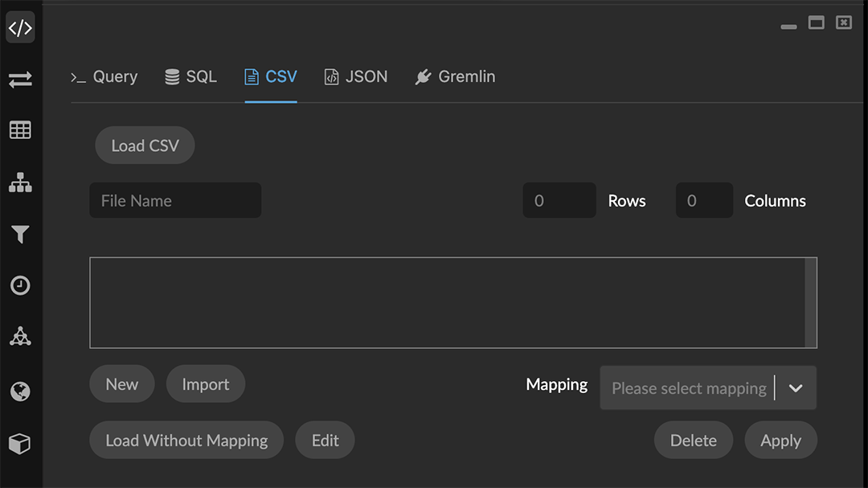The image size is (868, 488).
Task: Open the transfer arrows sidebar icon
Action: click(20, 80)
